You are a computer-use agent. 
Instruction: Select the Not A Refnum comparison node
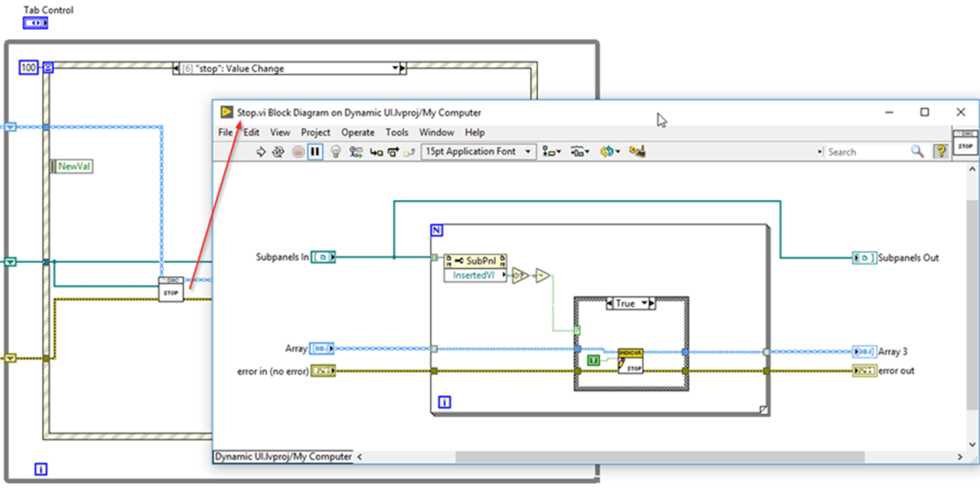click(x=520, y=276)
